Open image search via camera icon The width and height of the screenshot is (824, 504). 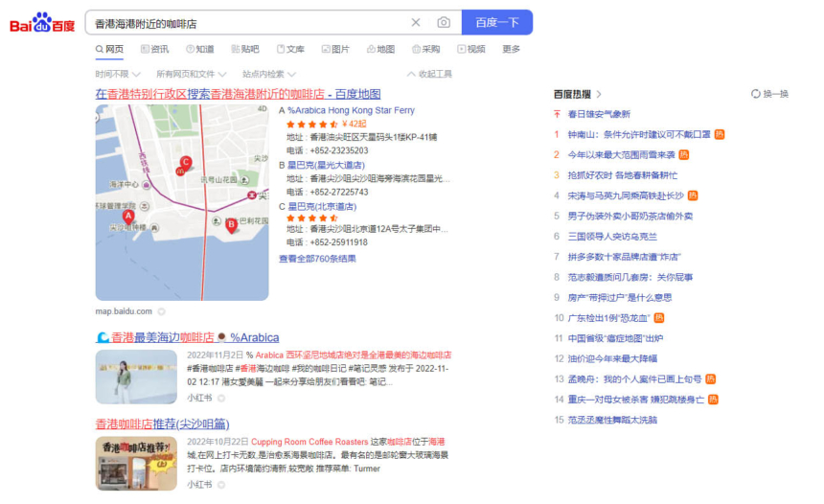click(444, 23)
